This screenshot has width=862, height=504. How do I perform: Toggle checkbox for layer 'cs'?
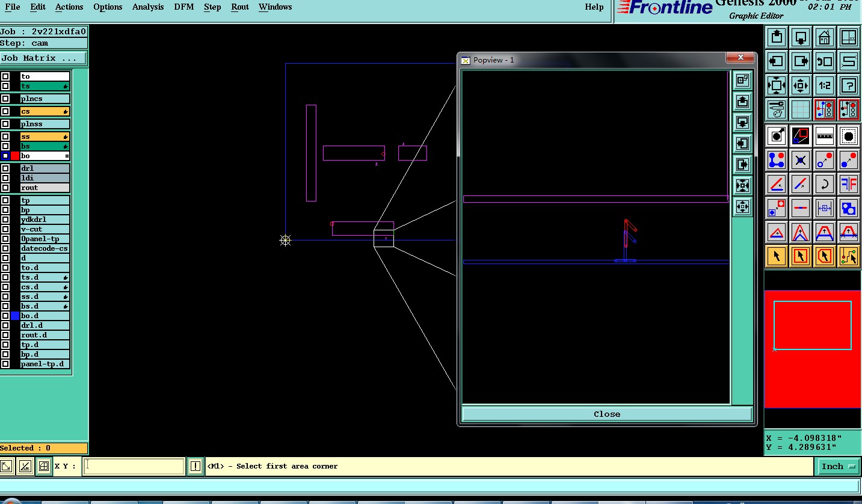(5, 111)
